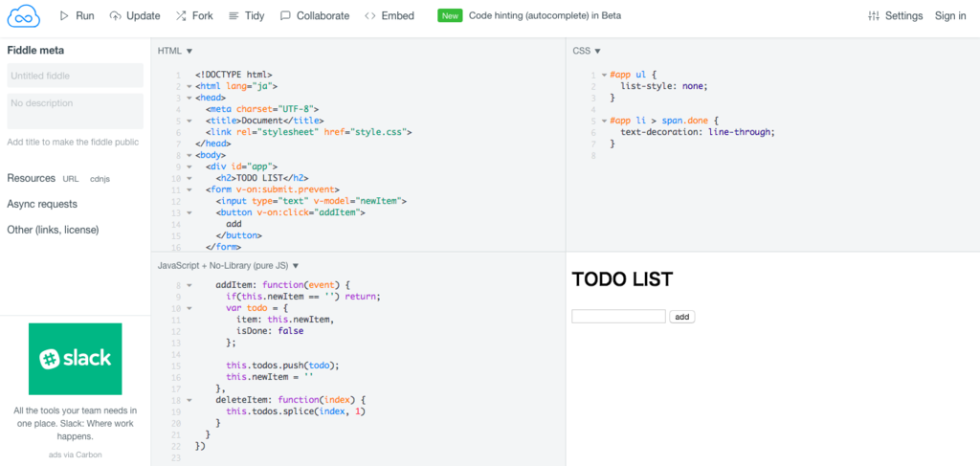Open Code hinting (autocomplete) in Beta announcement

click(x=545, y=16)
